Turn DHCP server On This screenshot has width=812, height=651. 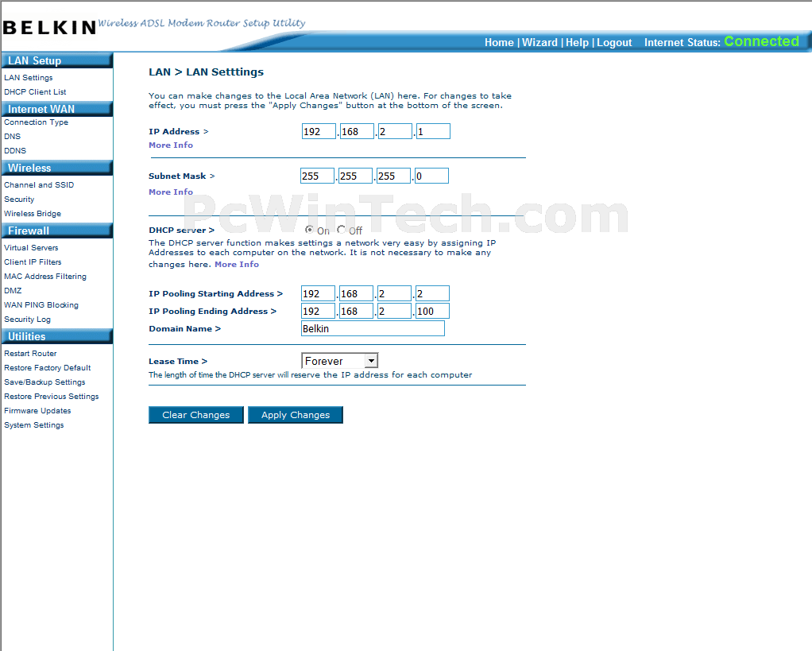click(x=309, y=230)
